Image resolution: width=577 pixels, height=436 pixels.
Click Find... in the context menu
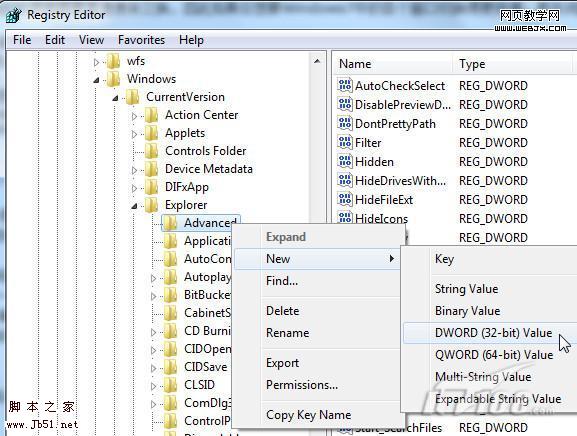click(x=282, y=281)
